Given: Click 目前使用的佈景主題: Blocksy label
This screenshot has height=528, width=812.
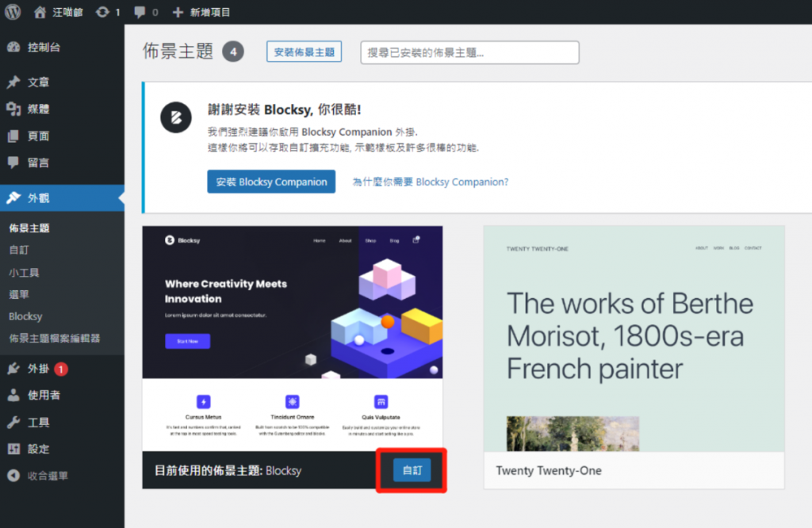Looking at the screenshot, I should pos(228,471).
